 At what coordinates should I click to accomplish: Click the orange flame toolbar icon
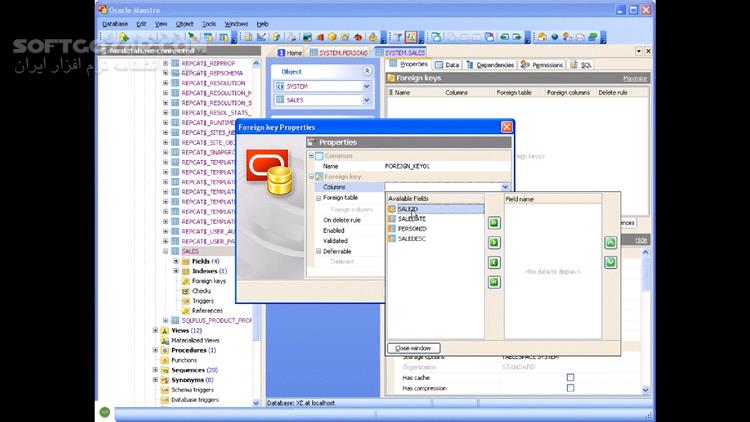(x=373, y=37)
